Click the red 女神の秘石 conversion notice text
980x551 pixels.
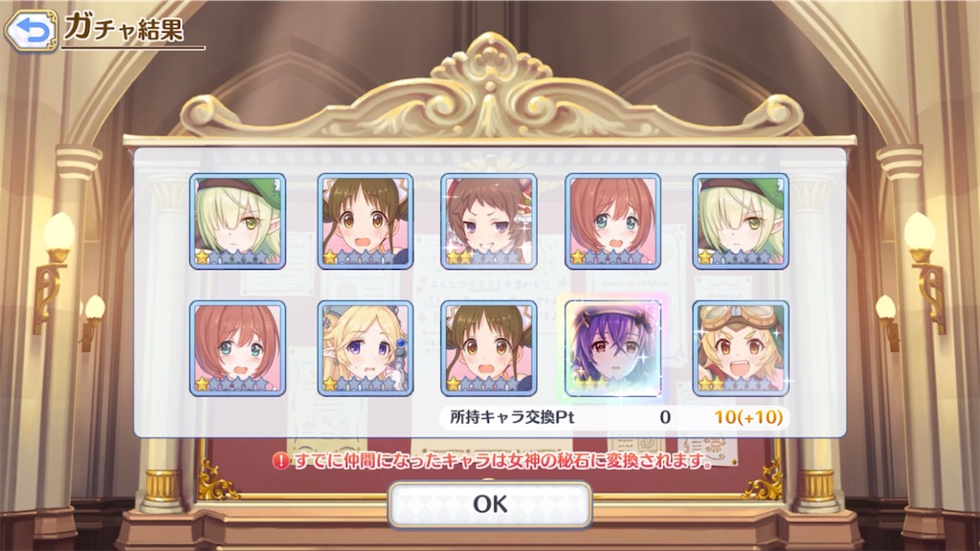(503, 461)
